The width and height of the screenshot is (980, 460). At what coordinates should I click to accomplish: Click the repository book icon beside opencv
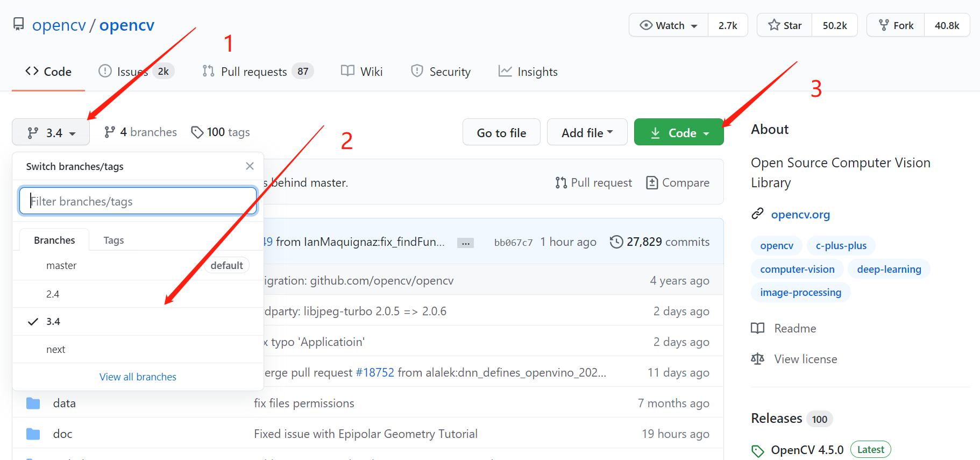(19, 24)
